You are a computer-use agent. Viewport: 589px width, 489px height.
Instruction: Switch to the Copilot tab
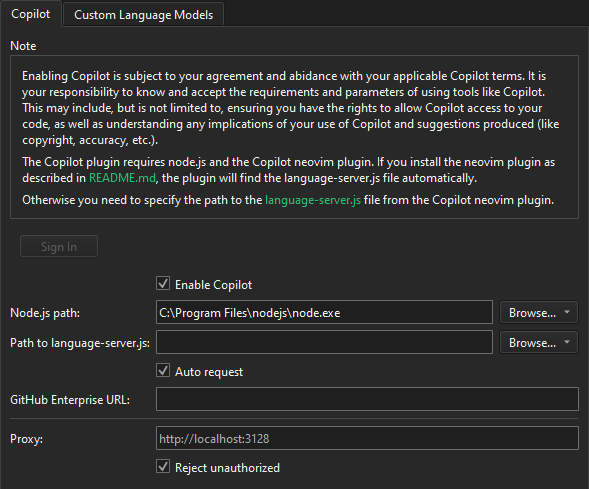point(30,14)
